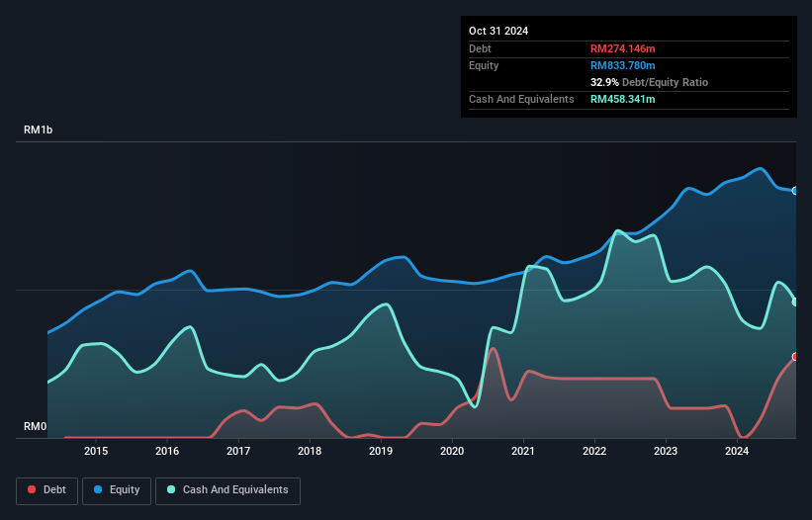Click the Equity row label in tooltip

pyautogui.click(x=484, y=65)
